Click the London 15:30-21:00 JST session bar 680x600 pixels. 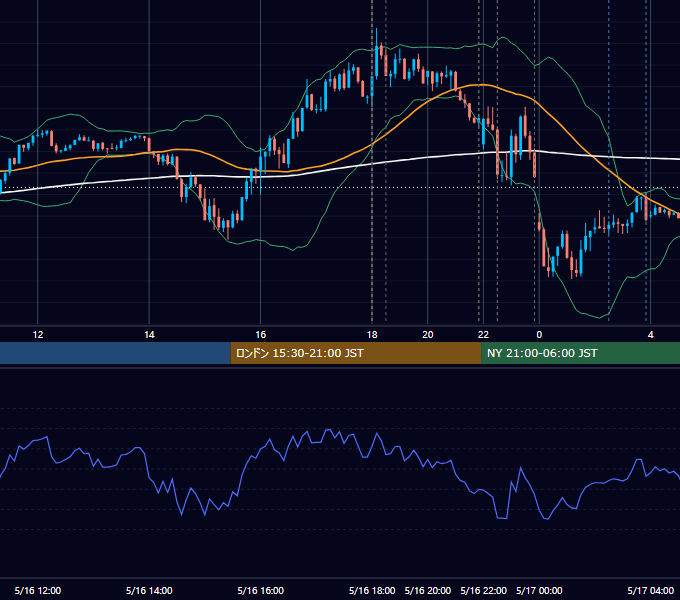(356, 353)
